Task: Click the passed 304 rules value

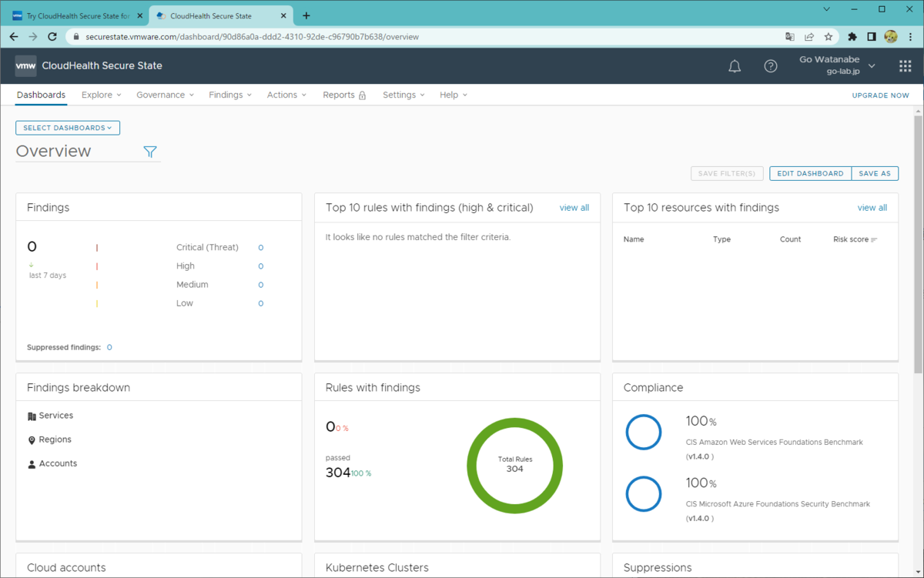Action: (338, 473)
